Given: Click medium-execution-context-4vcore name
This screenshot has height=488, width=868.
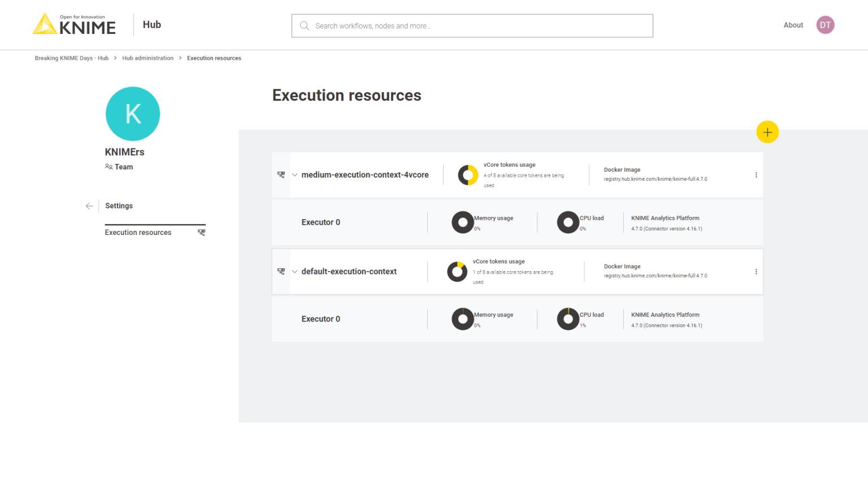Looking at the screenshot, I should [365, 175].
